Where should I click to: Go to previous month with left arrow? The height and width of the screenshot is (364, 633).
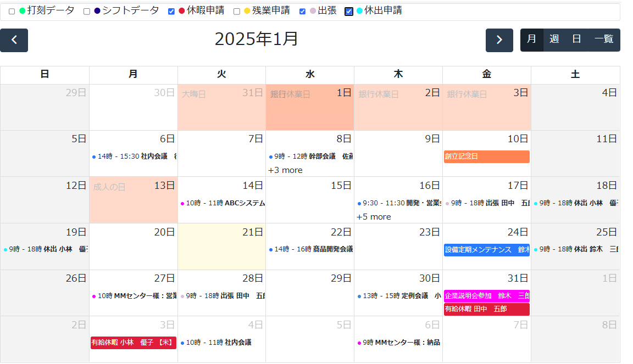14,40
